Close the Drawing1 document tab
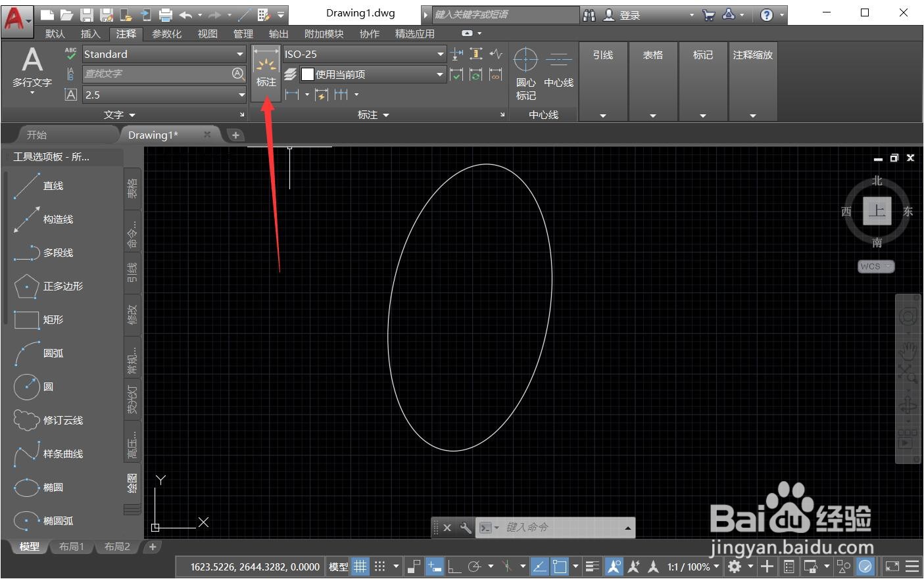Image resolution: width=924 pixels, height=579 pixels. [207, 134]
